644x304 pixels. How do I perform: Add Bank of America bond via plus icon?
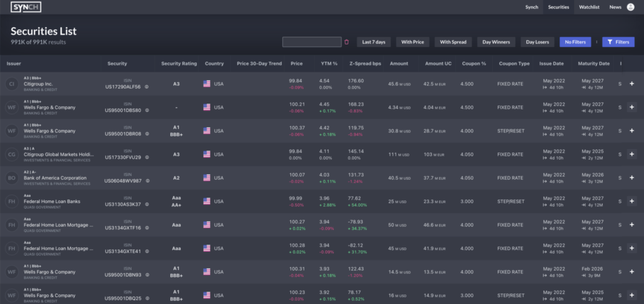[631, 178]
